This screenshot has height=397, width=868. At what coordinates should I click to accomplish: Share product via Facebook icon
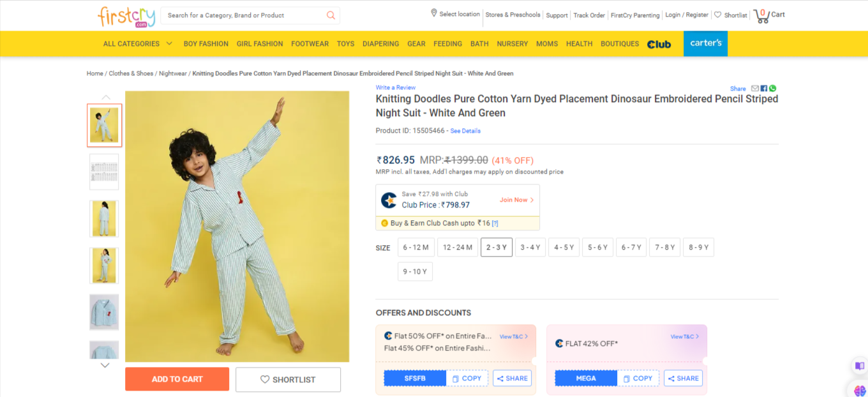(764, 88)
